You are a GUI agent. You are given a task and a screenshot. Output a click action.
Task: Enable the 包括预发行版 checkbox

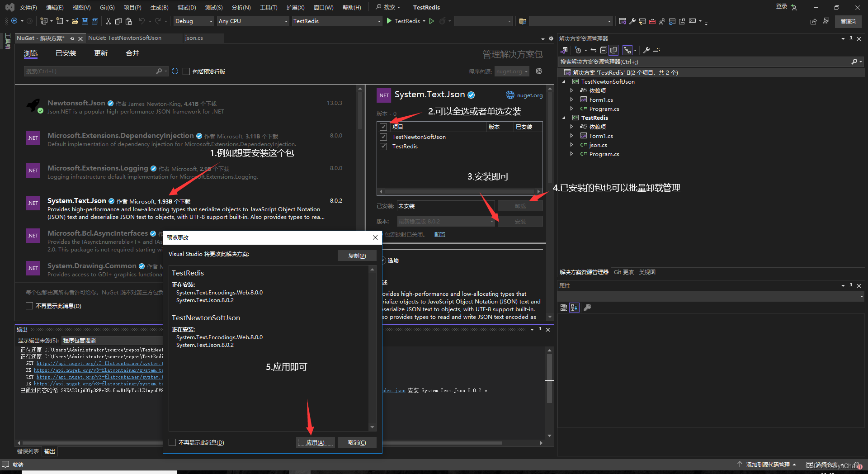click(x=186, y=71)
